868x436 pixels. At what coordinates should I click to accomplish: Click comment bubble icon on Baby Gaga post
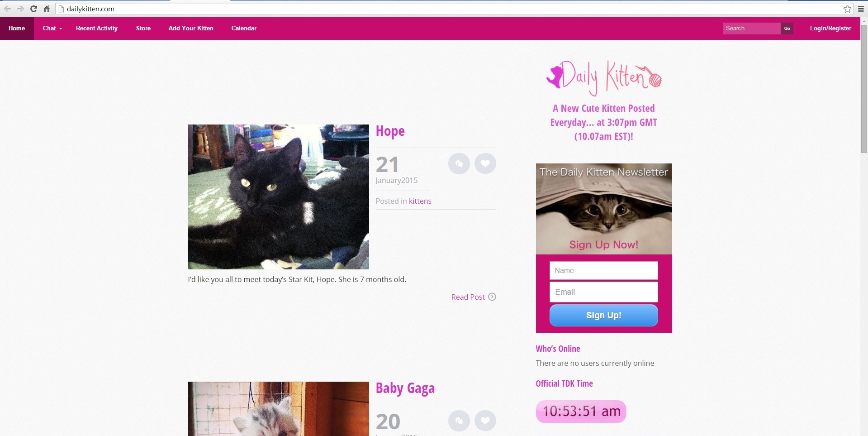point(459,421)
